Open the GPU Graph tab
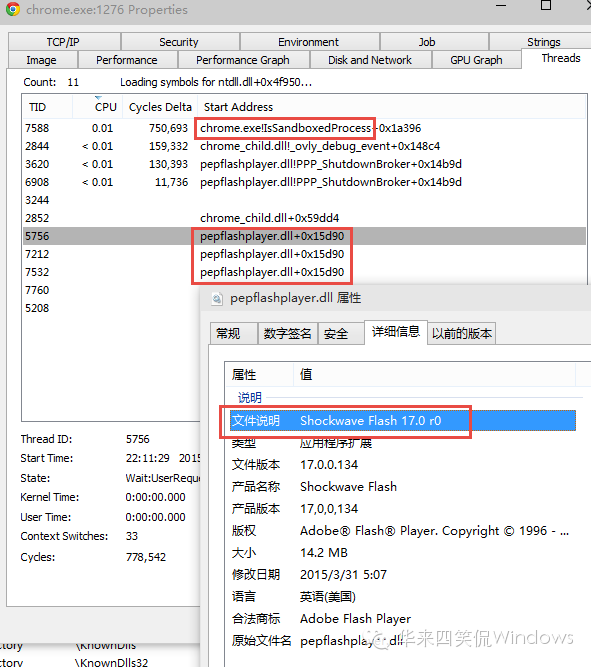 [476, 60]
